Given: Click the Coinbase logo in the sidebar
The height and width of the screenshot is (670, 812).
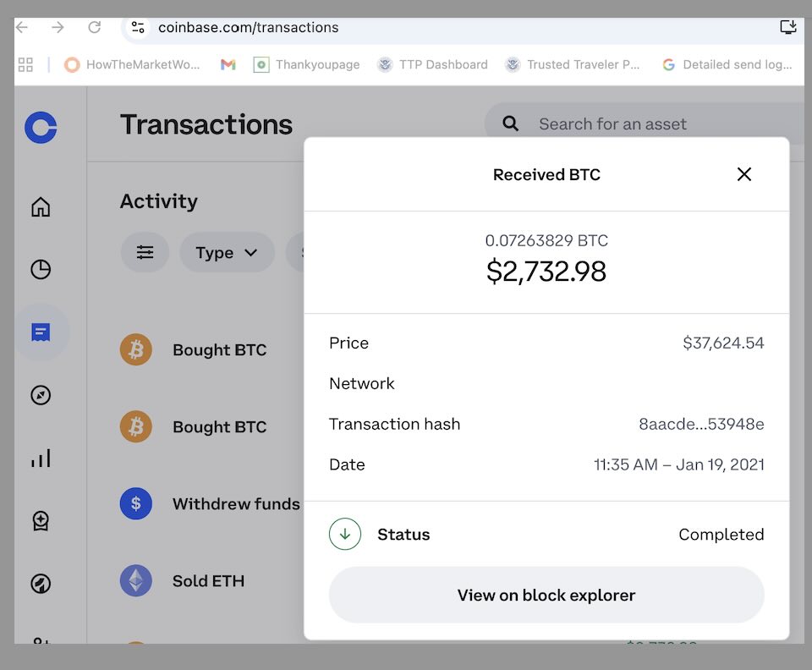Looking at the screenshot, I should [40, 128].
